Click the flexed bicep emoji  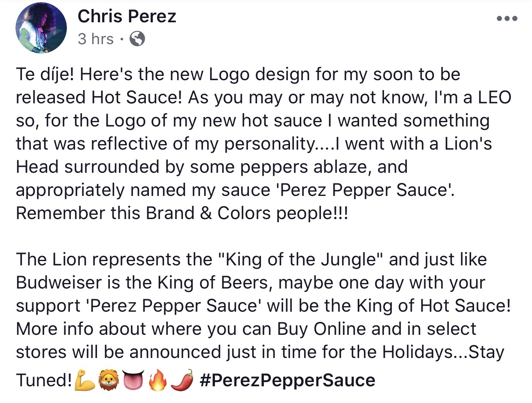[x=84, y=380]
